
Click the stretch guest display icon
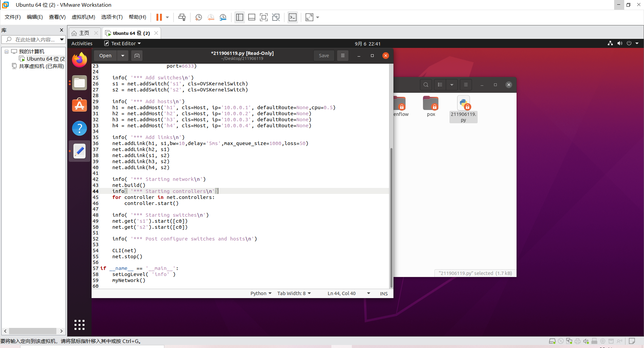[309, 17]
